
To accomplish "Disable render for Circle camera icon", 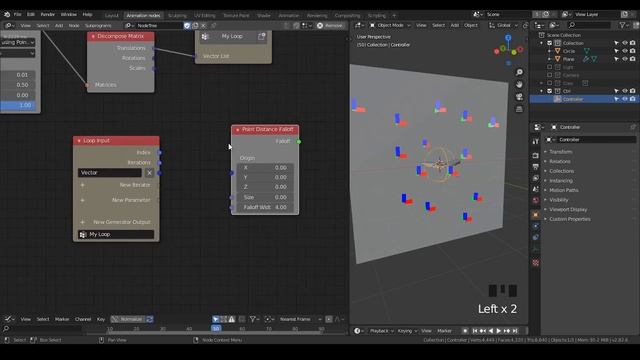I will click(632, 51).
